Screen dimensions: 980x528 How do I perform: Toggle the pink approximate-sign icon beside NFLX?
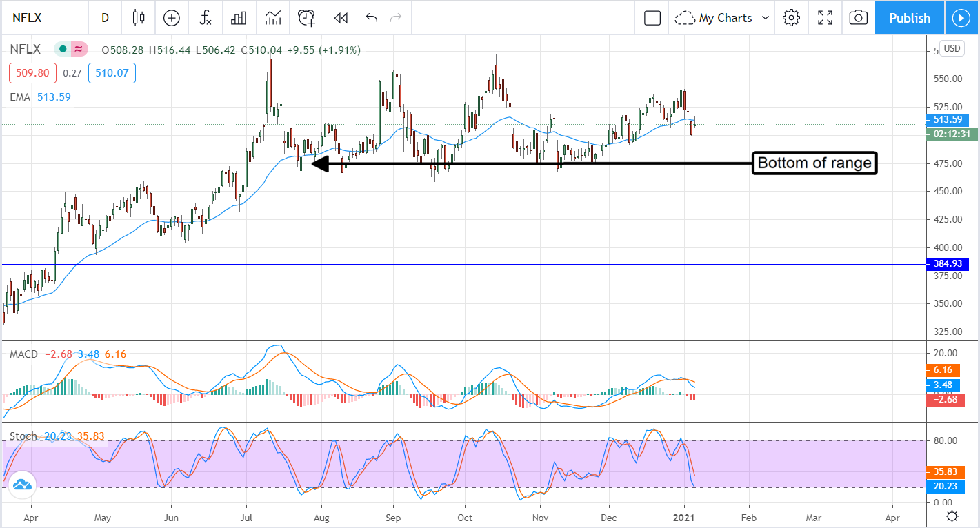pos(79,49)
